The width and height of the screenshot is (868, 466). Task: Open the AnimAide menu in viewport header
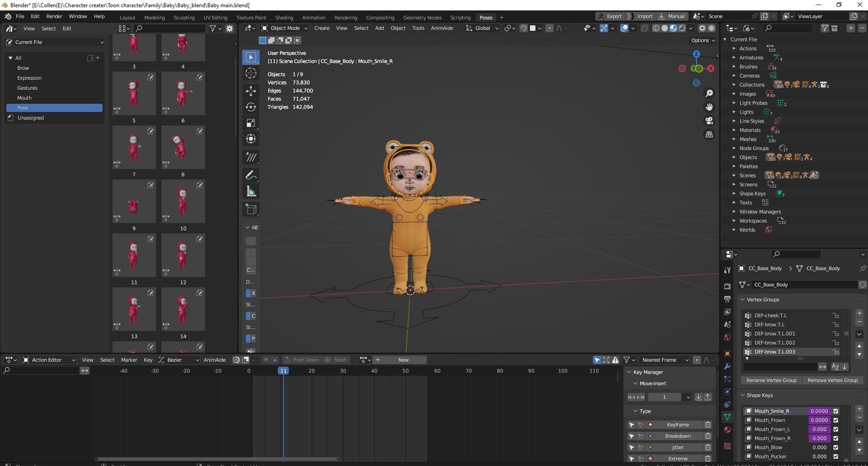tap(441, 28)
